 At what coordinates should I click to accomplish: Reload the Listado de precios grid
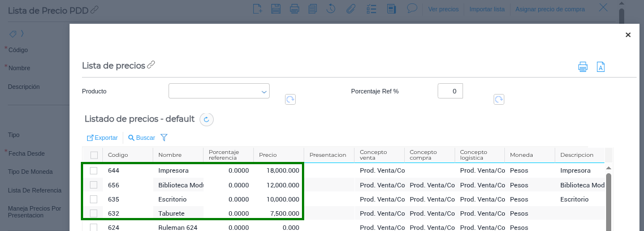click(x=206, y=119)
